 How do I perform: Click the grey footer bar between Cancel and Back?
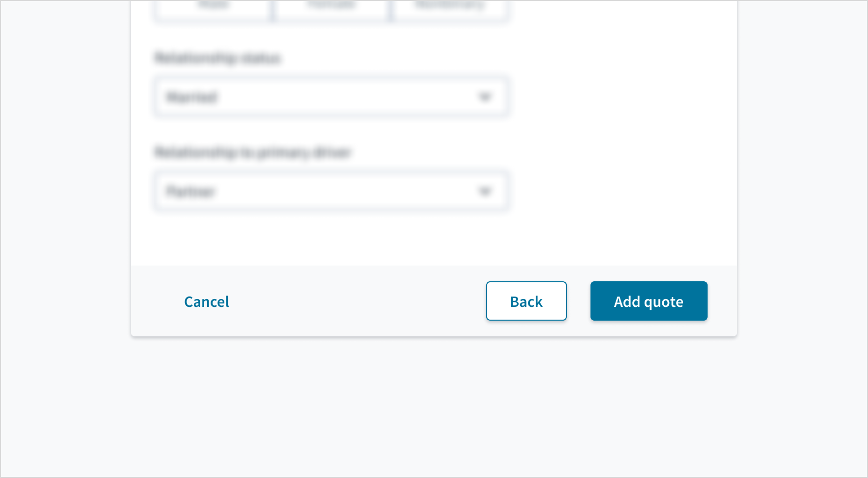coord(357,301)
